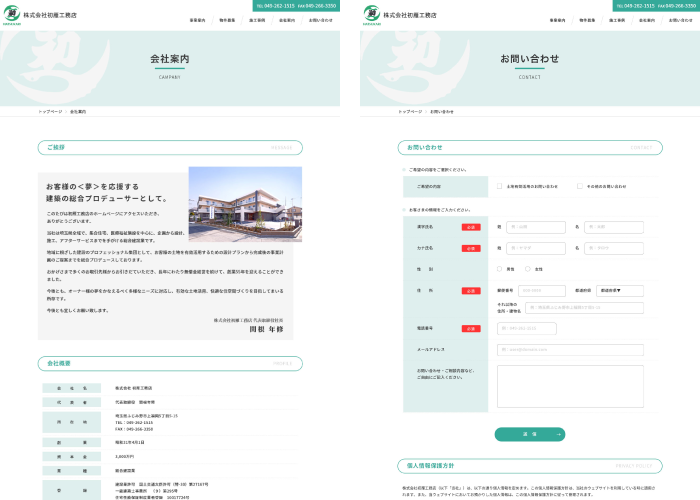Viewport: 700px width, 500px height.
Task: Click the company logo on the company page
Action: [x=40, y=15]
